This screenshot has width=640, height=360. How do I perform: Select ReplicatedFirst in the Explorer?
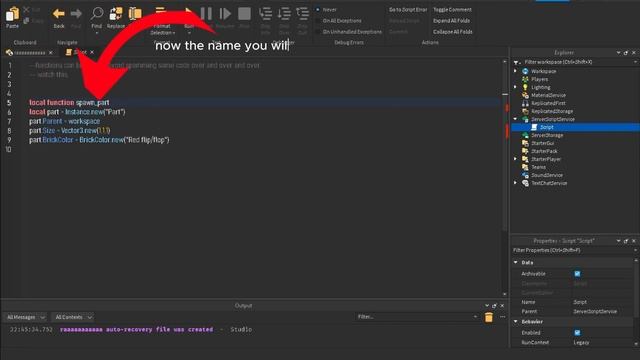(x=548, y=103)
